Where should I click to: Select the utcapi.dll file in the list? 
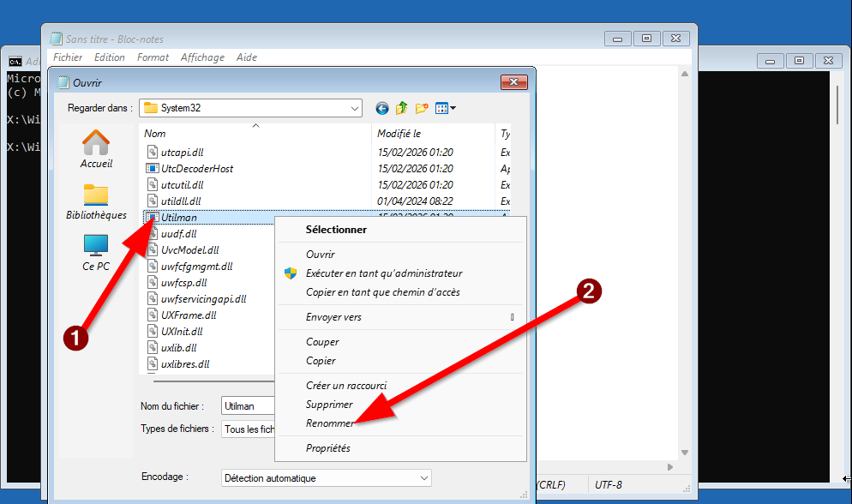(182, 153)
